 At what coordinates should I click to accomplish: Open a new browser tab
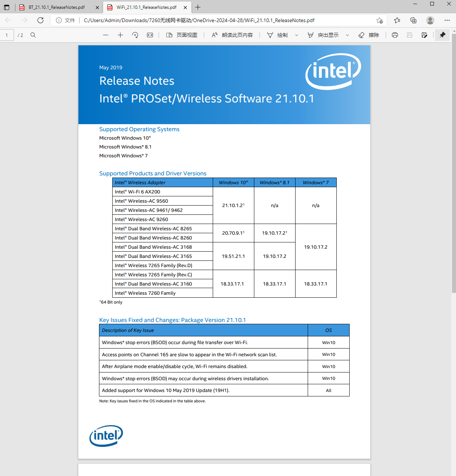[198, 7]
